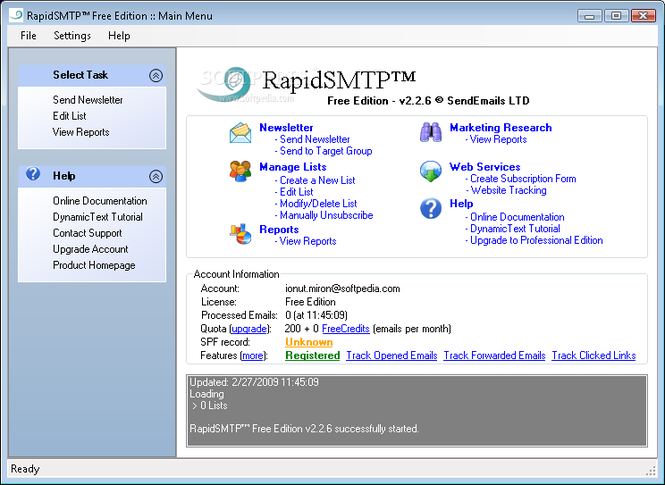Screen dimensions: 665x485
Task: Click Track Forwarded Emails link
Action: [x=494, y=355]
